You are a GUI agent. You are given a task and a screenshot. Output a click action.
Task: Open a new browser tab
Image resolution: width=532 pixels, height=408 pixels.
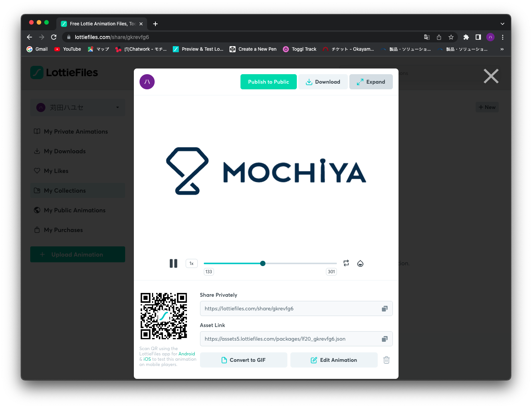pos(155,24)
